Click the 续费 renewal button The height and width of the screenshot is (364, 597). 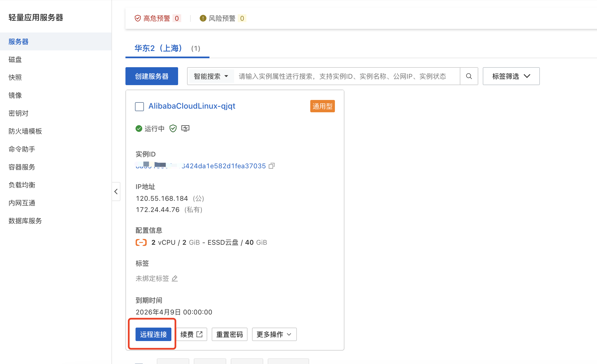(x=192, y=334)
